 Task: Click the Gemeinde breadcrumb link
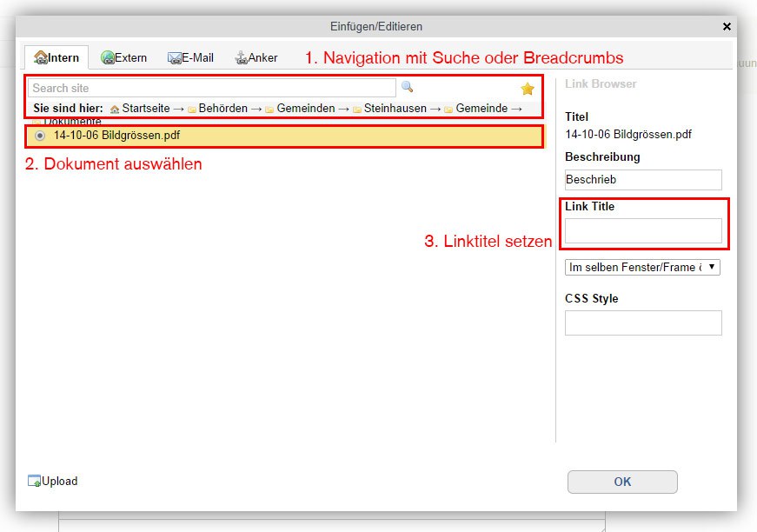(x=481, y=109)
